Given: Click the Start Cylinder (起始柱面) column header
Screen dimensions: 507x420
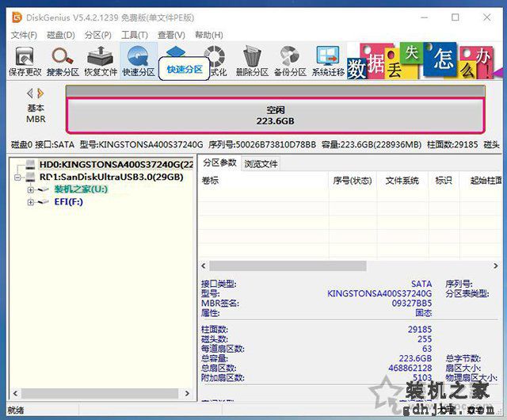Looking at the screenshot, I should (481, 180).
